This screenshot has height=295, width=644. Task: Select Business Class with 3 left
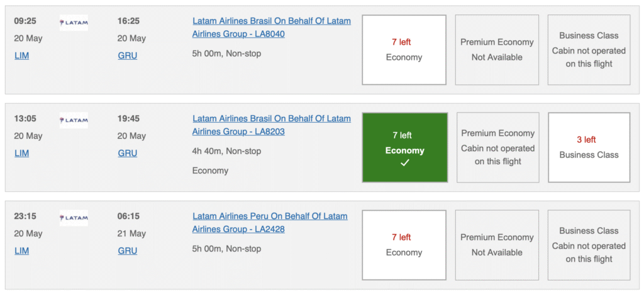click(589, 147)
